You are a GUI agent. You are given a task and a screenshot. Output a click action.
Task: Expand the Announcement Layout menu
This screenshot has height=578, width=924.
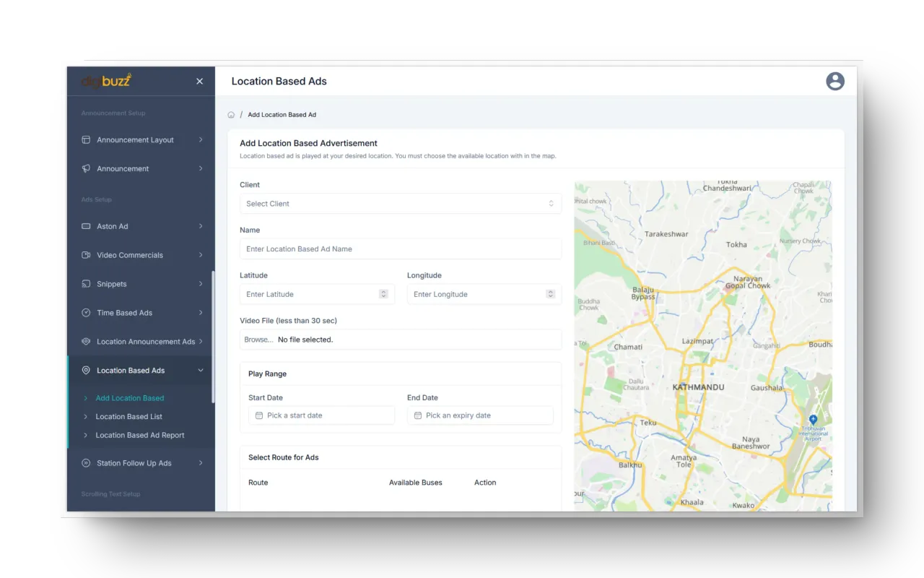click(x=201, y=139)
